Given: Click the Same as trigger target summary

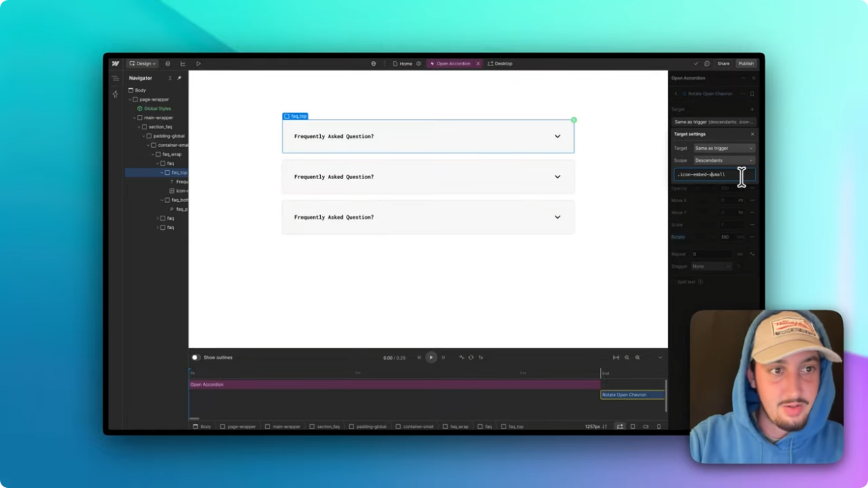Looking at the screenshot, I should [x=714, y=121].
